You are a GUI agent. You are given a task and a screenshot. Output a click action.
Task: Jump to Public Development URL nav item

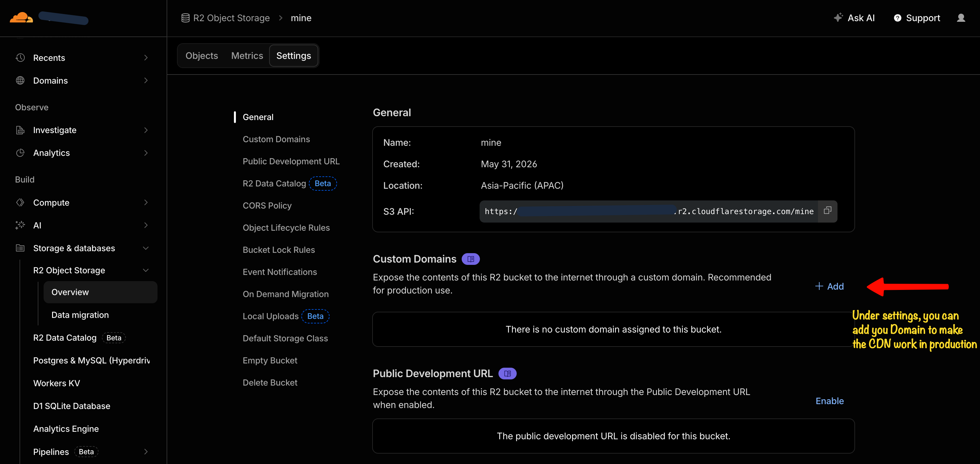click(291, 161)
